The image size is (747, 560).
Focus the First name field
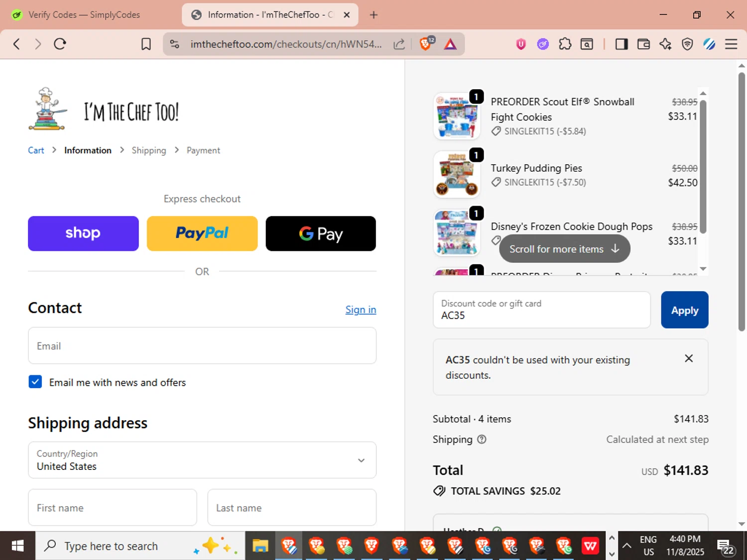[113, 507]
